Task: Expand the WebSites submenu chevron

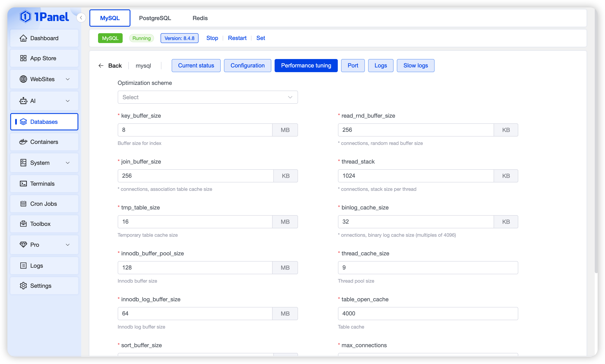Action: click(x=68, y=79)
